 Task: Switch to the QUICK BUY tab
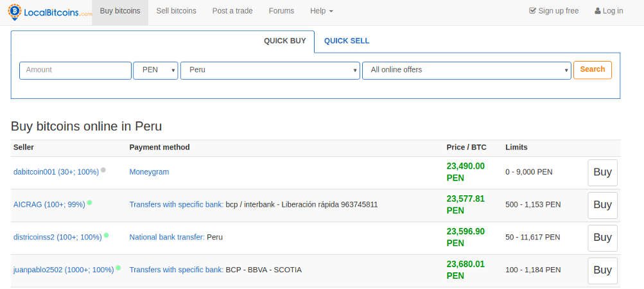[285, 41]
